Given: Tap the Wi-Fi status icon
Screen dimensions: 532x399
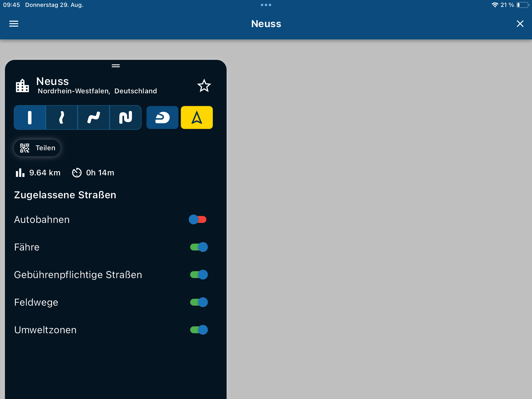Looking at the screenshot, I should (495, 5).
